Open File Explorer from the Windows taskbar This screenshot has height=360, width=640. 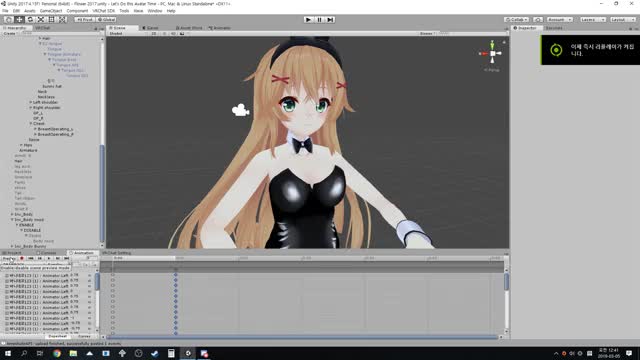(x=73, y=353)
